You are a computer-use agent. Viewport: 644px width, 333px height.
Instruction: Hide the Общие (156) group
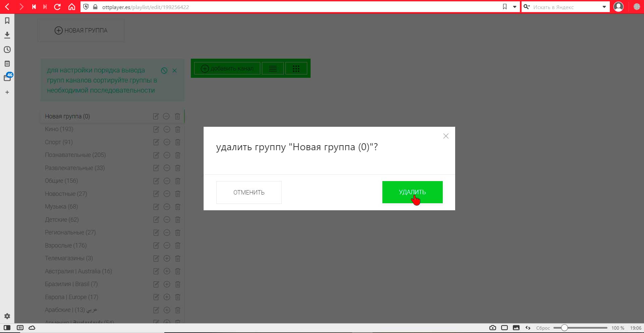[x=167, y=181]
